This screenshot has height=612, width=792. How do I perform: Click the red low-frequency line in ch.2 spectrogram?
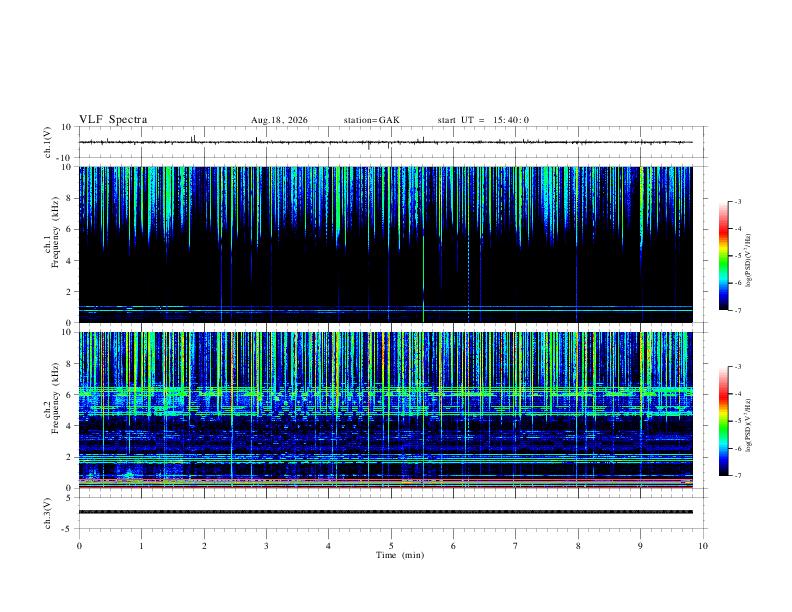coord(385,487)
